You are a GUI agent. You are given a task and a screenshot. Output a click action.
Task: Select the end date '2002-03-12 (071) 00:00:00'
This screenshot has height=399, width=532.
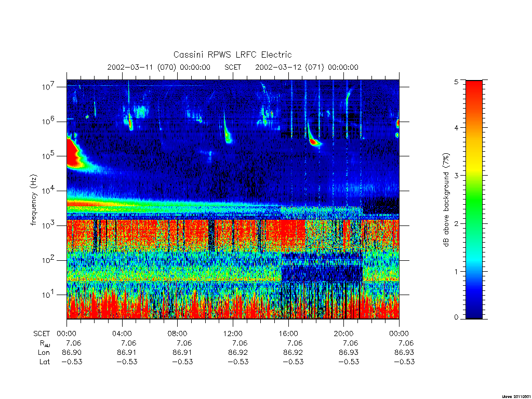coord(307,67)
